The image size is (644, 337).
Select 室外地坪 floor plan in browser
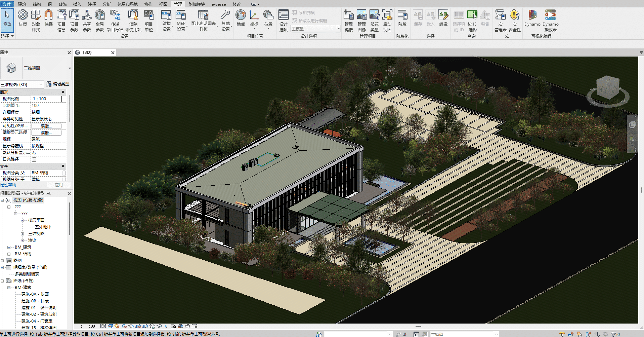click(43, 227)
